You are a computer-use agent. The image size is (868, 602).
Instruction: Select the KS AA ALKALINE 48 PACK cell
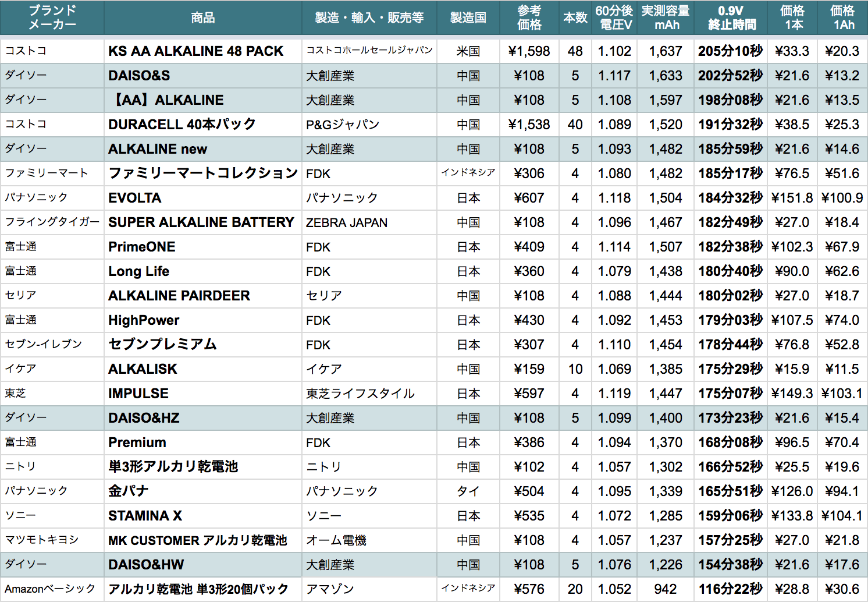[x=203, y=51]
